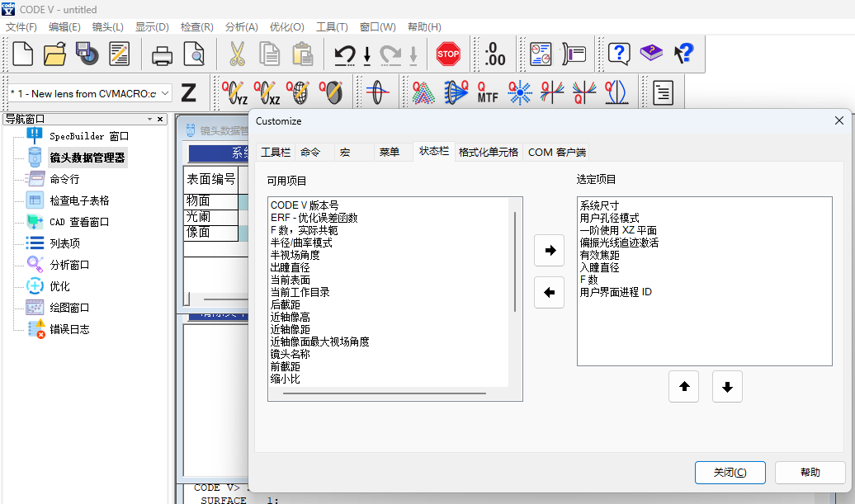Click the purple help book icon
The width and height of the screenshot is (855, 504).
(x=651, y=54)
